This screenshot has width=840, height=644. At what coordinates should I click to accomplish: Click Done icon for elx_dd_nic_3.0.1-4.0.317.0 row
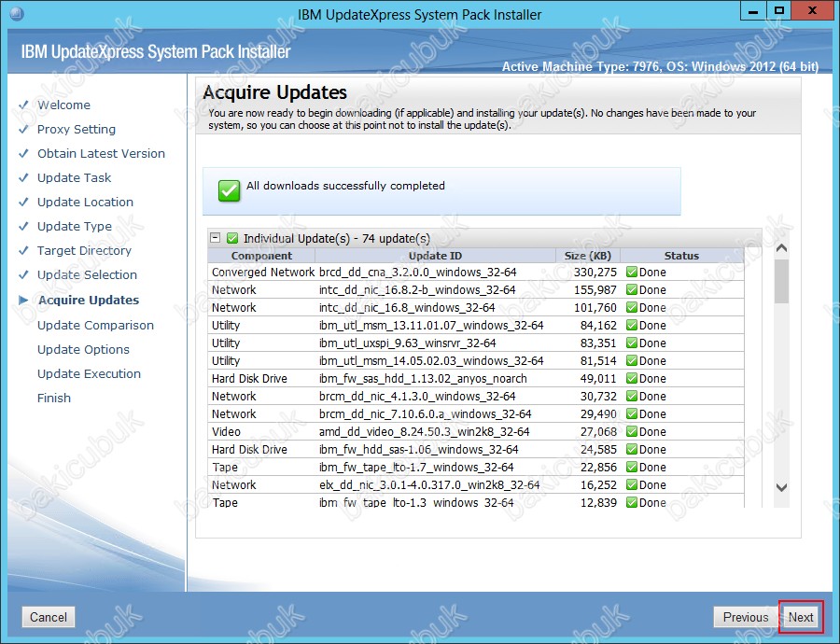pyautogui.click(x=632, y=484)
